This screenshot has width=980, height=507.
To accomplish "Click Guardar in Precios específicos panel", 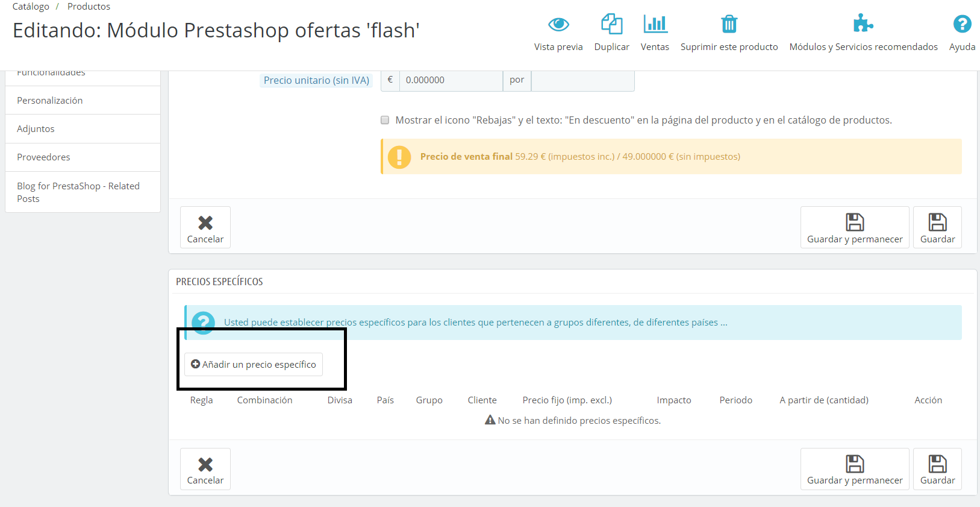I will tap(937, 469).
